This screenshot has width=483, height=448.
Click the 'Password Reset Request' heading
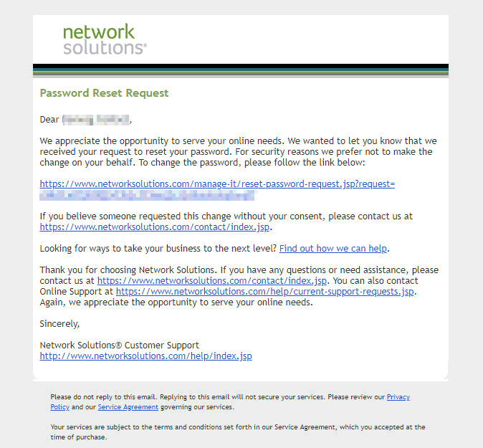coord(104,93)
